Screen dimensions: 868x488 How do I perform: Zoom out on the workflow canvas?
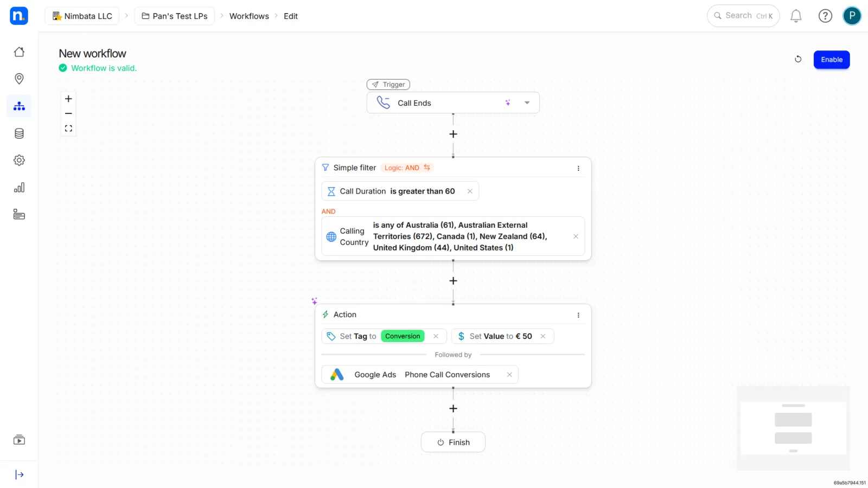(x=68, y=113)
